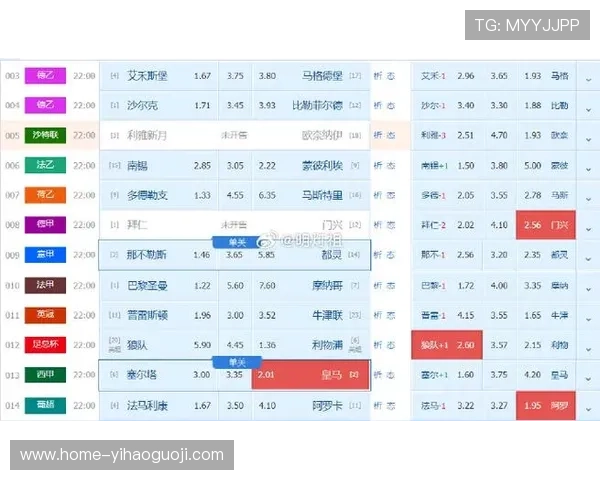Expand row 006 南锡 with chevron

pyautogui.click(x=589, y=169)
